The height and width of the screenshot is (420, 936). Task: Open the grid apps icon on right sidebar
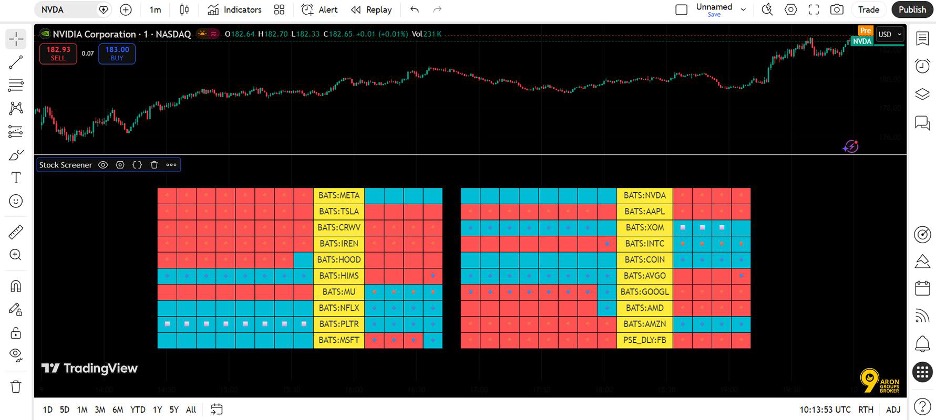tap(922, 372)
